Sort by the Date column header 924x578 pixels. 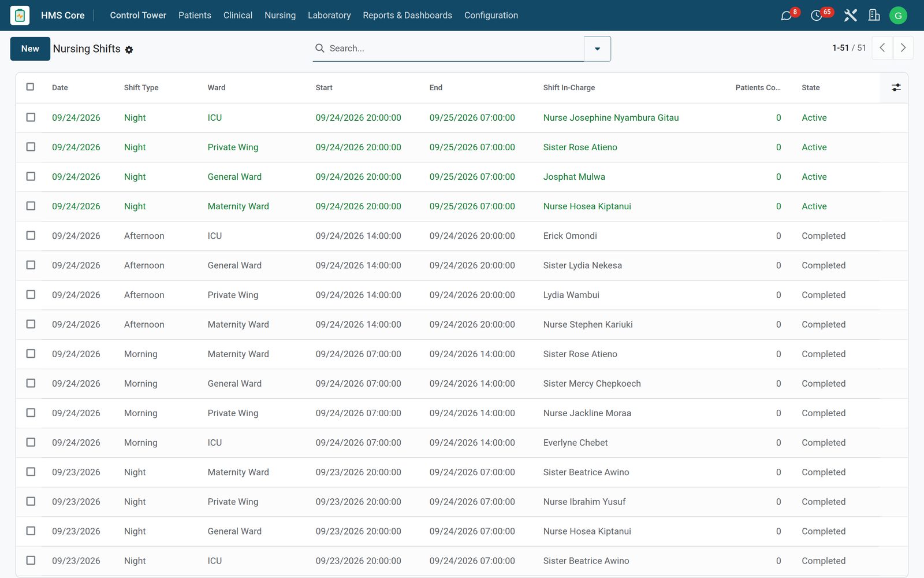coord(60,88)
